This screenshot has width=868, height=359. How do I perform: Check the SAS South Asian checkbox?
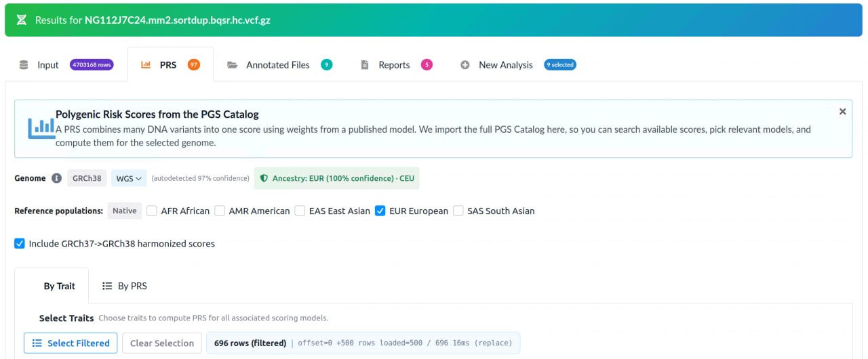point(458,211)
